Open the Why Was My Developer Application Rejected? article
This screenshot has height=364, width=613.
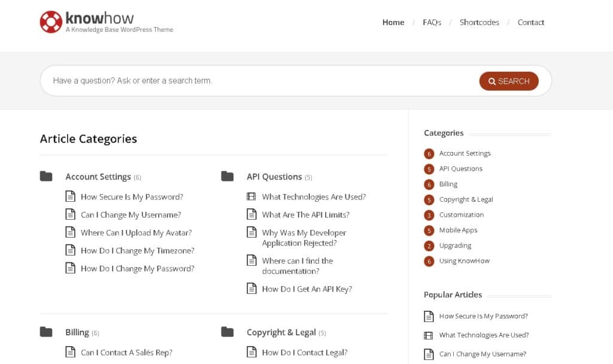pyautogui.click(x=303, y=237)
